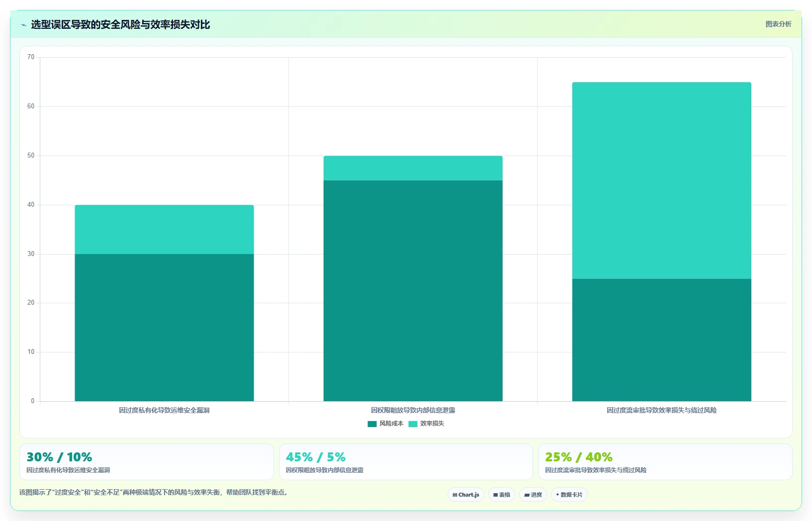Viewport: 812px width, 521px height.
Task: Click y-axis tick label 0
Action: pyautogui.click(x=33, y=401)
